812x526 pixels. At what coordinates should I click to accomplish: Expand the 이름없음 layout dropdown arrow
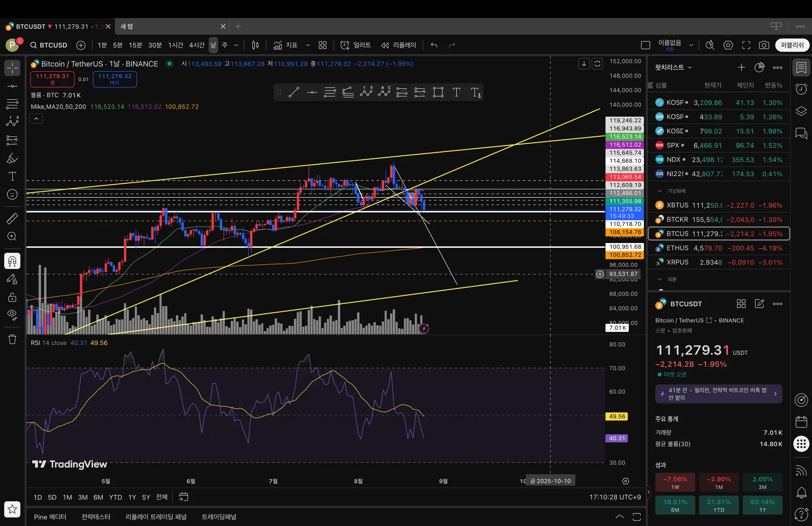(691, 45)
